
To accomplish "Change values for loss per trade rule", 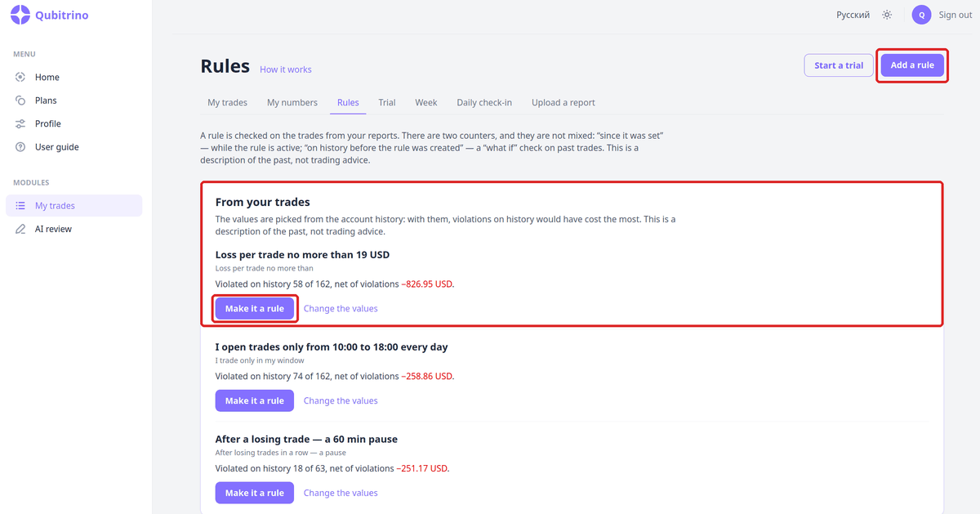I will pos(341,309).
